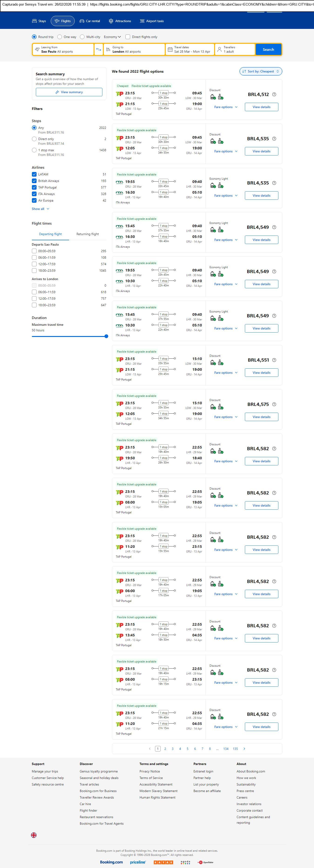The image size is (314, 868).
Task: Click the swap origin and destination arrows icon
Action: click(x=99, y=50)
